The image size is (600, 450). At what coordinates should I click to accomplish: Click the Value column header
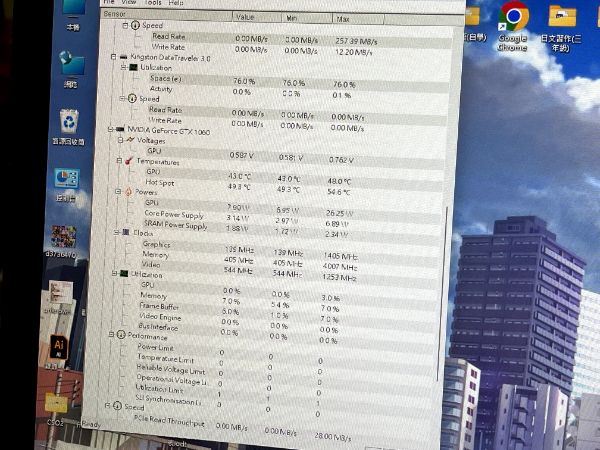pyautogui.click(x=257, y=17)
